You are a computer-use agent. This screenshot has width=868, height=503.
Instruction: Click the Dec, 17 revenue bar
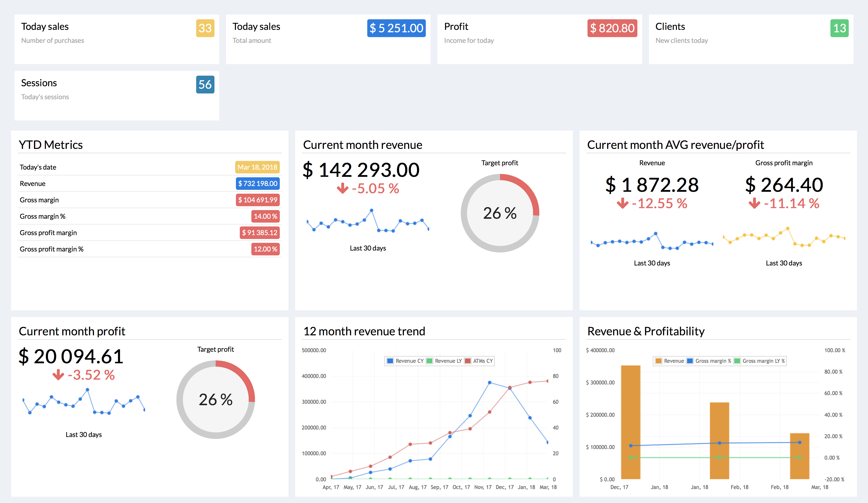coord(631,422)
